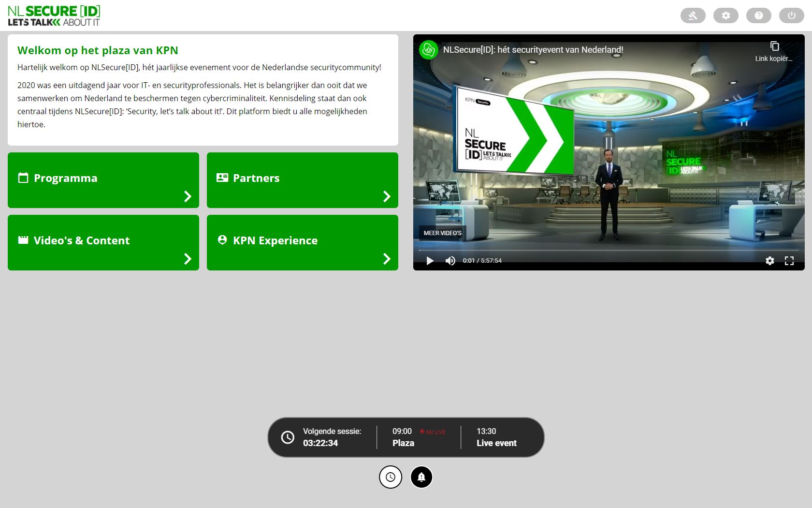Click the NL Secure[ID] logo
Image resolution: width=812 pixels, height=508 pixels.
[x=54, y=15]
